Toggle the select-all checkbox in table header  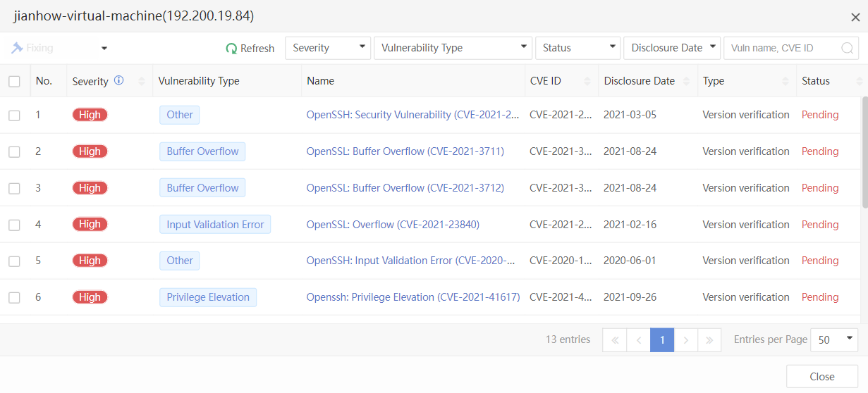point(14,82)
